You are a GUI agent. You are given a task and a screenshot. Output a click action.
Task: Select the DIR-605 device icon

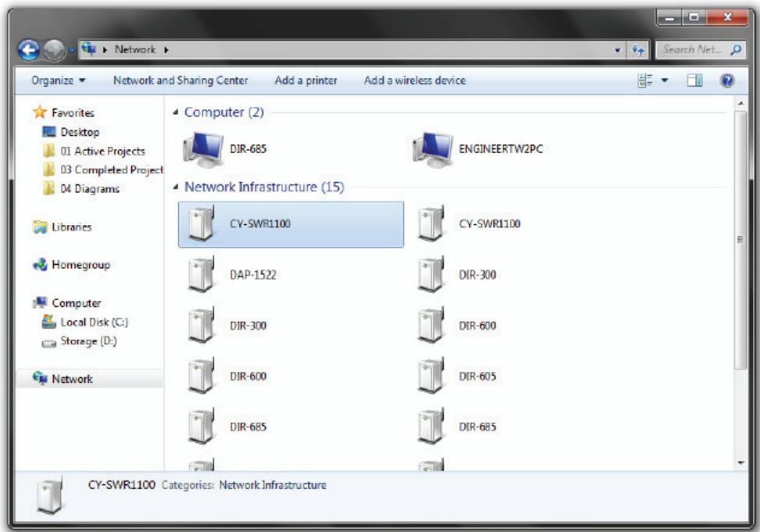click(430, 376)
